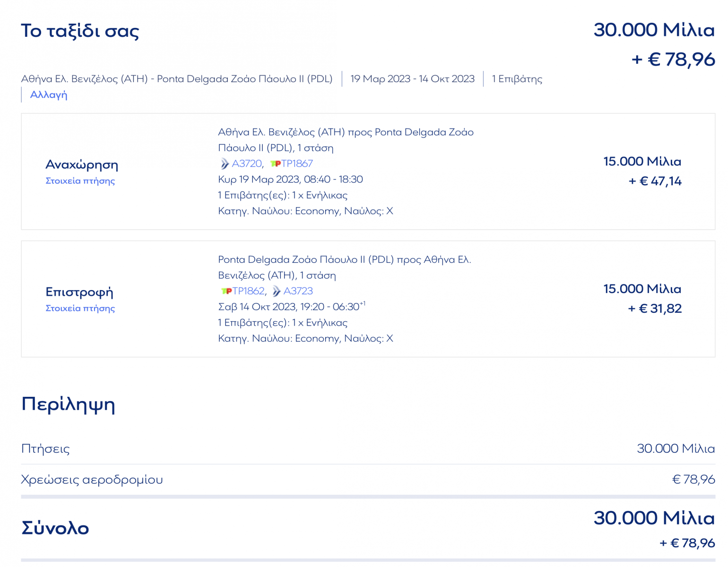Click the Σύνολο total label
The height and width of the screenshot is (567, 728).
pos(55,528)
